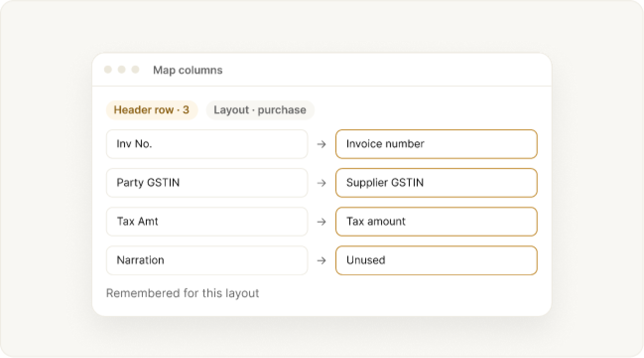Click the Map columns window title
The image size is (644, 358).
point(188,70)
